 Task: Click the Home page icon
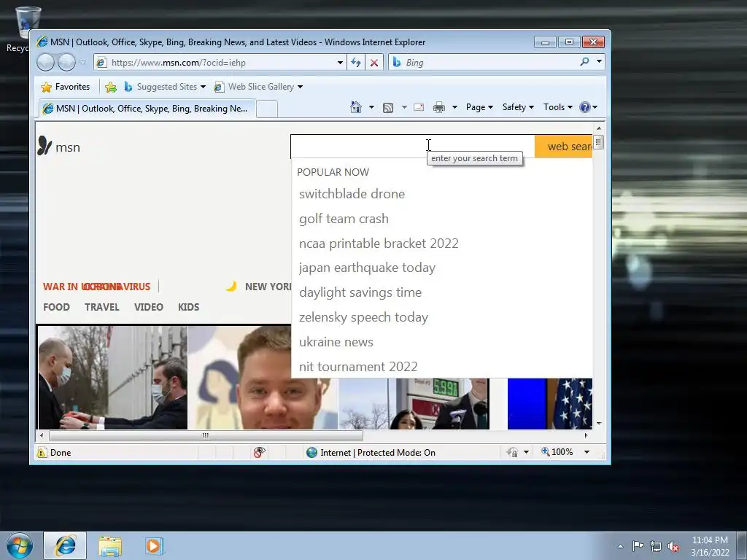[x=355, y=107]
